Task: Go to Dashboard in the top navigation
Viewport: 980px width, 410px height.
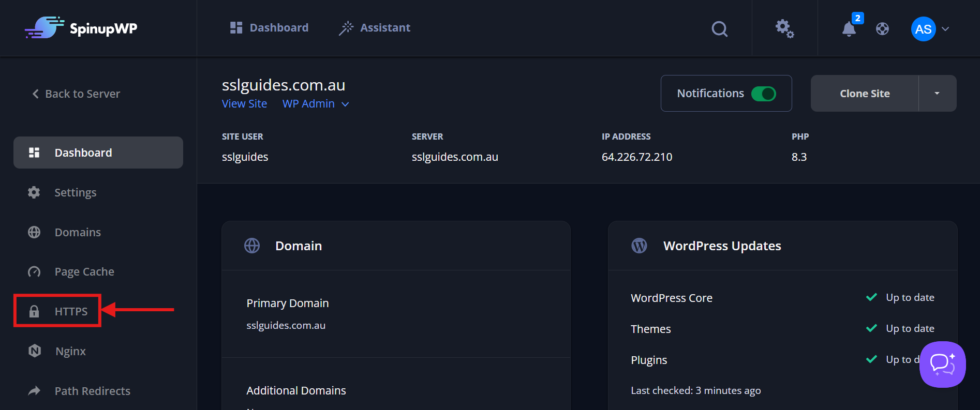Action: point(269,28)
